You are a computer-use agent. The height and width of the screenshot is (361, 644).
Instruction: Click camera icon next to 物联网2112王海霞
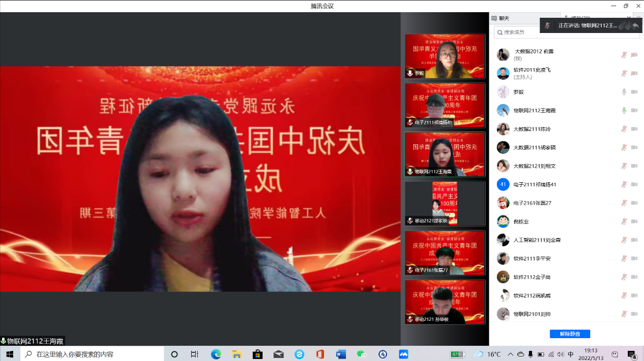click(x=634, y=110)
